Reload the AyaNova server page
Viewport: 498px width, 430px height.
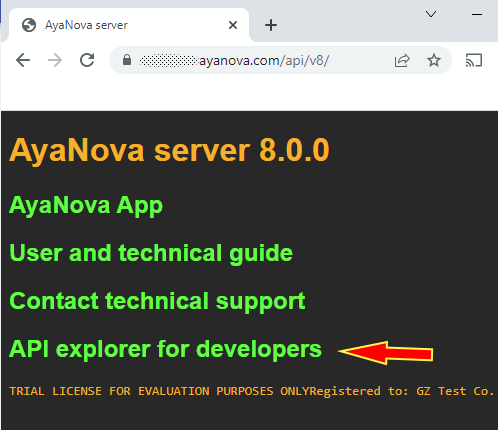87,60
